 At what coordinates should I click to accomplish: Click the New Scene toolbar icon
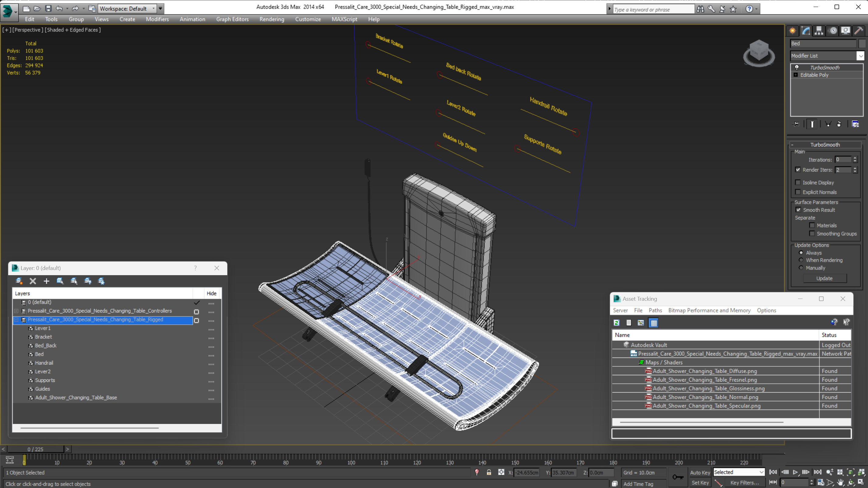(x=26, y=9)
